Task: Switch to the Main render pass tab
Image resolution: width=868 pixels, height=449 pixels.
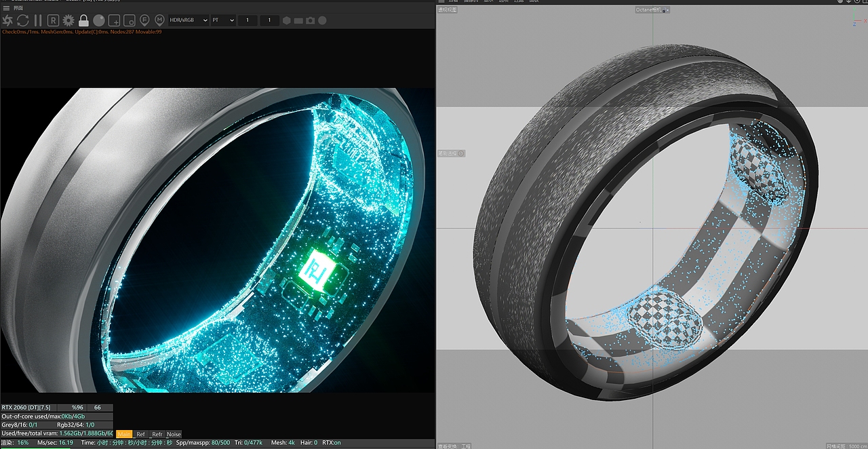Action: pos(124,434)
